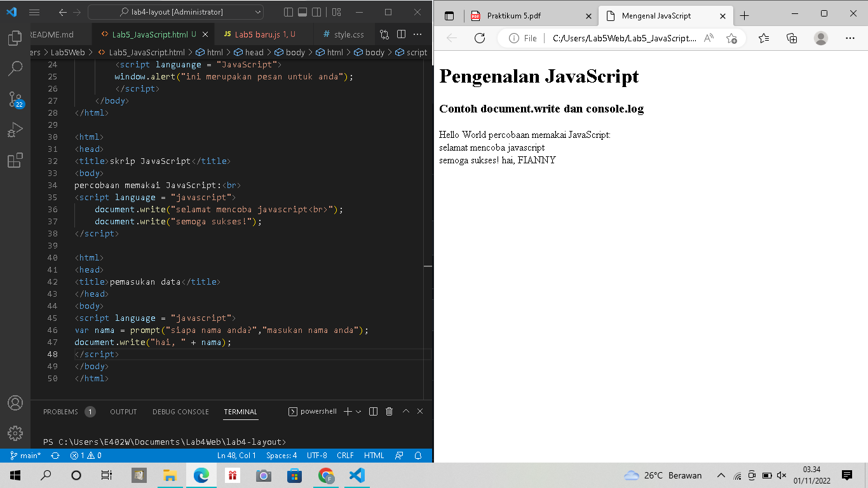Add the JavaScript page to Edge favorites
Viewport: 868px width, 488px height.
click(x=732, y=38)
